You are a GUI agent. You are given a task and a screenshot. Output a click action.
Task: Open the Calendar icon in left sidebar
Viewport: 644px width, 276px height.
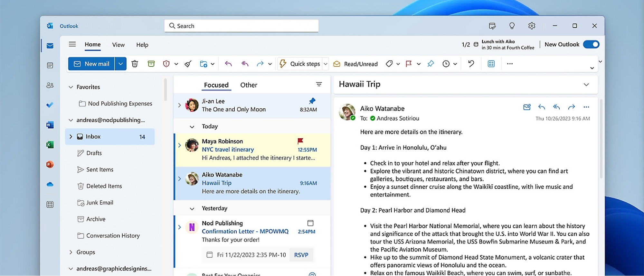tap(50, 66)
